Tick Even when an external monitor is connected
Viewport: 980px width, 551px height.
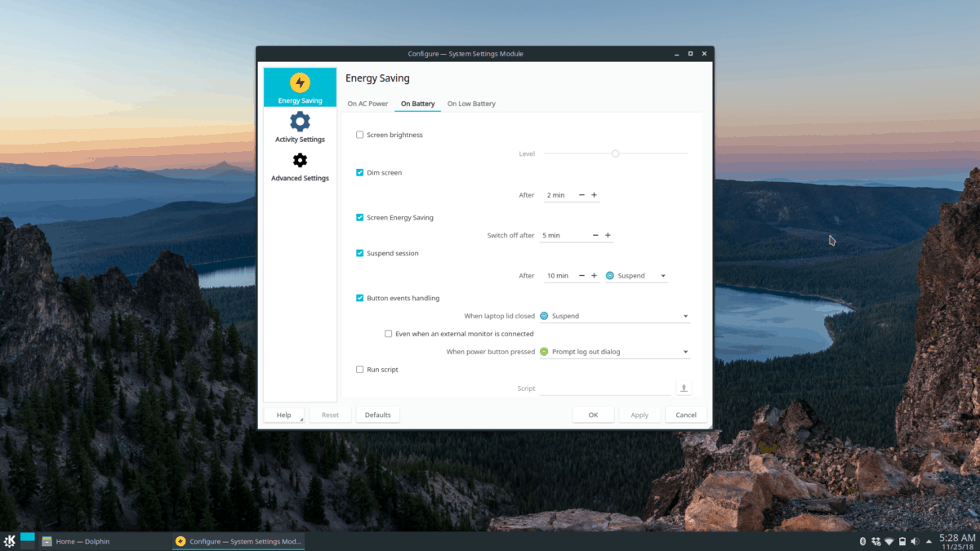coord(389,334)
